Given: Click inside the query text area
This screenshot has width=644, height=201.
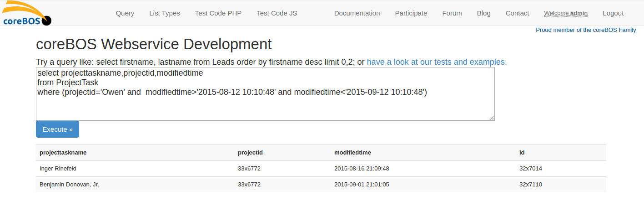Looking at the screenshot, I should [x=265, y=105].
